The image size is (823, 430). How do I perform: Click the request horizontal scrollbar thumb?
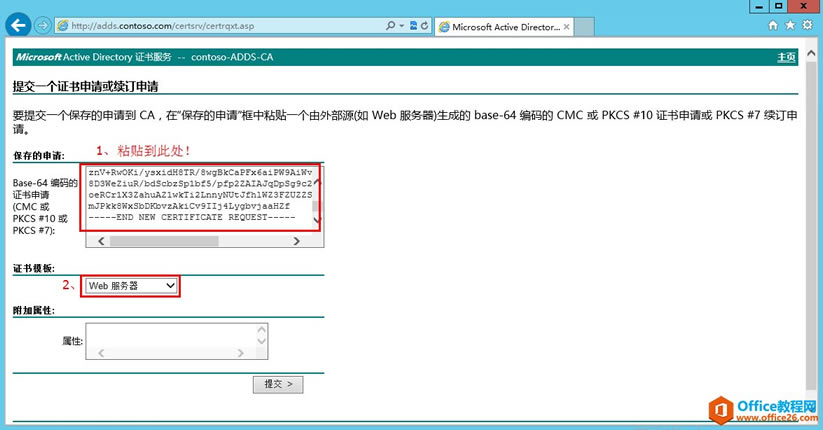pos(164,241)
